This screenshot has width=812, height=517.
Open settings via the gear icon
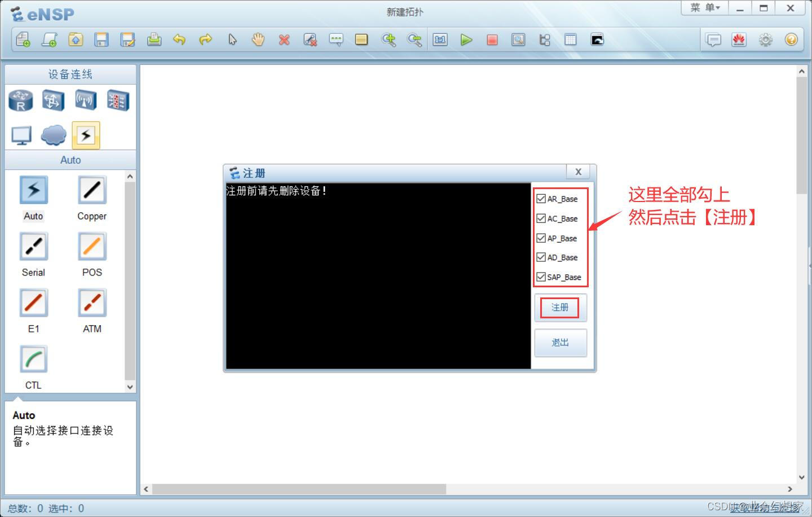[x=765, y=40]
